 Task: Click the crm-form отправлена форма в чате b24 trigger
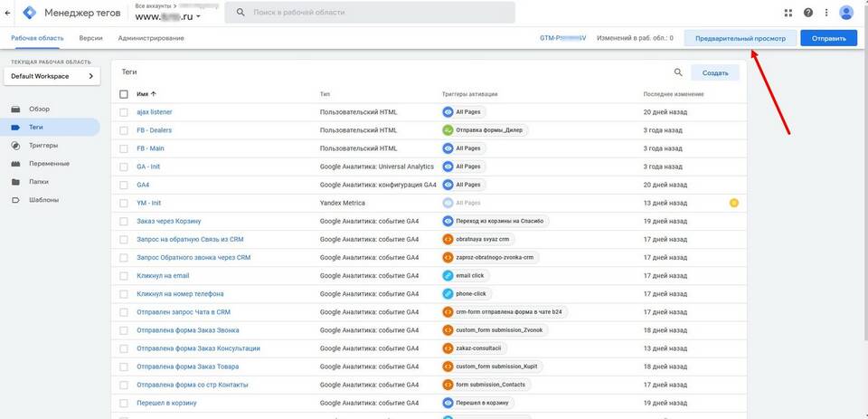[505, 312]
